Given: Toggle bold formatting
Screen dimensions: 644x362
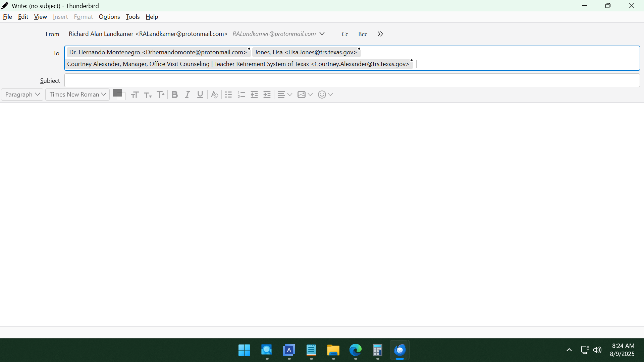Looking at the screenshot, I should click(x=174, y=95).
